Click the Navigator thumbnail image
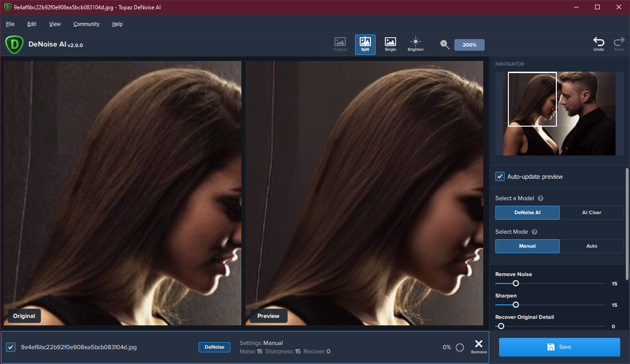Image resolution: width=630 pixels, height=364 pixels. pos(560,114)
